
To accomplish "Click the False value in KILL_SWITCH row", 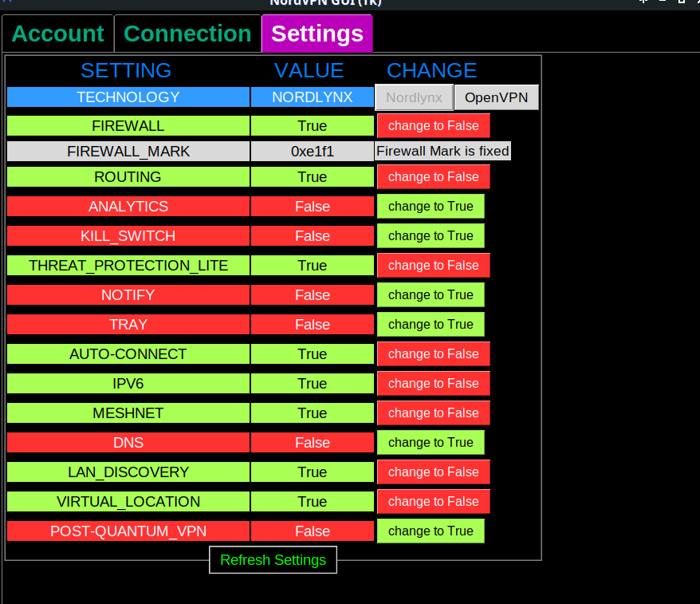I will 312,236.
